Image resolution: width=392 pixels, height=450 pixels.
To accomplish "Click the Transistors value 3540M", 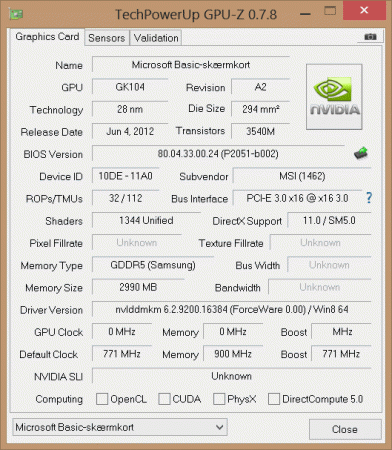I will pos(260,131).
